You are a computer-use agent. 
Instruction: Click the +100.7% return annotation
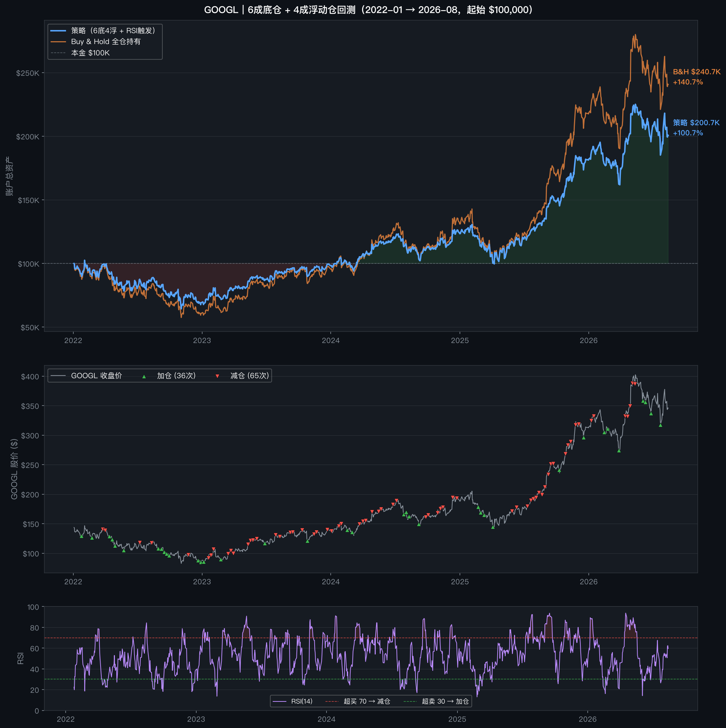point(688,133)
